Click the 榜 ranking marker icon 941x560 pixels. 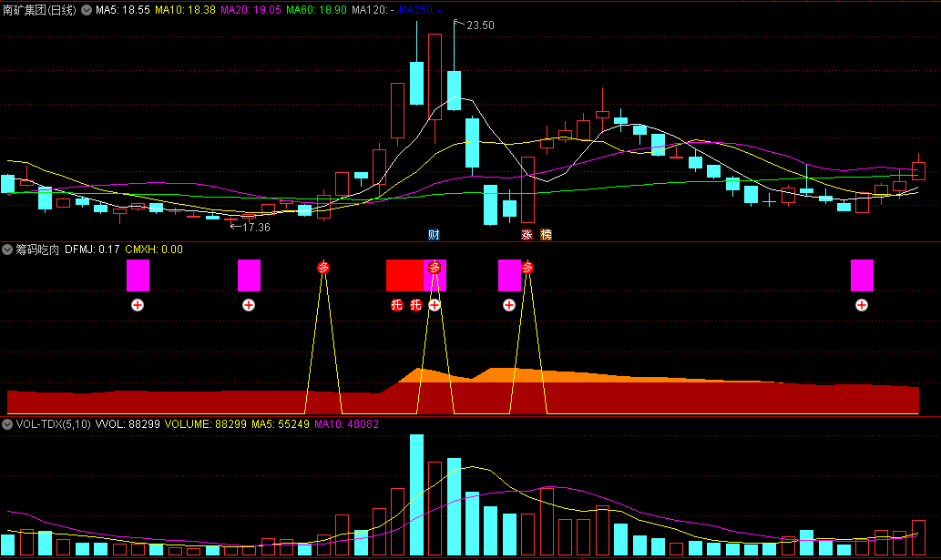547,234
